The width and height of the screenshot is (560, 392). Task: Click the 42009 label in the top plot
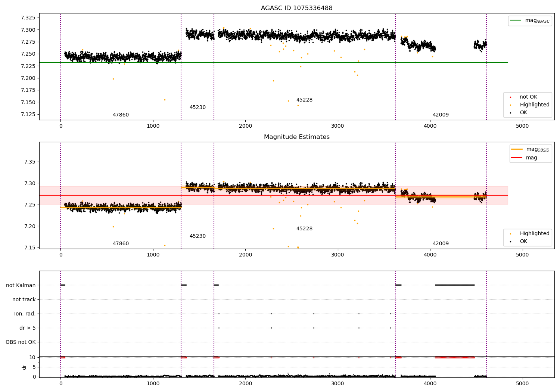pos(441,115)
